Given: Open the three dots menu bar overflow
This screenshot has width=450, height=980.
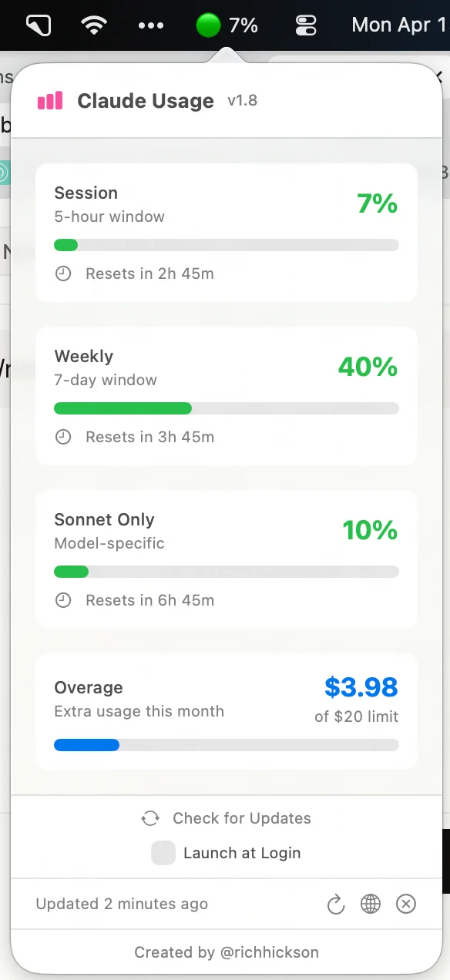Looking at the screenshot, I should tap(150, 25).
